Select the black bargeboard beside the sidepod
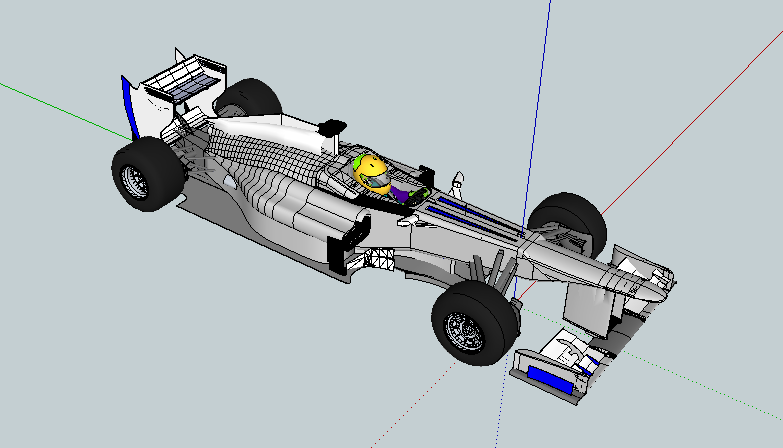Screen dimensions: 783x448 [350, 242]
